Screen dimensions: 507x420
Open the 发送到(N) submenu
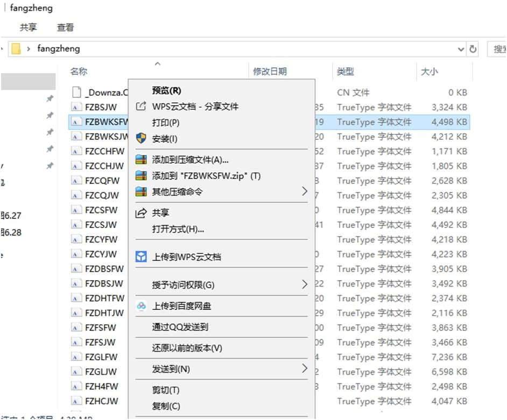(304, 369)
